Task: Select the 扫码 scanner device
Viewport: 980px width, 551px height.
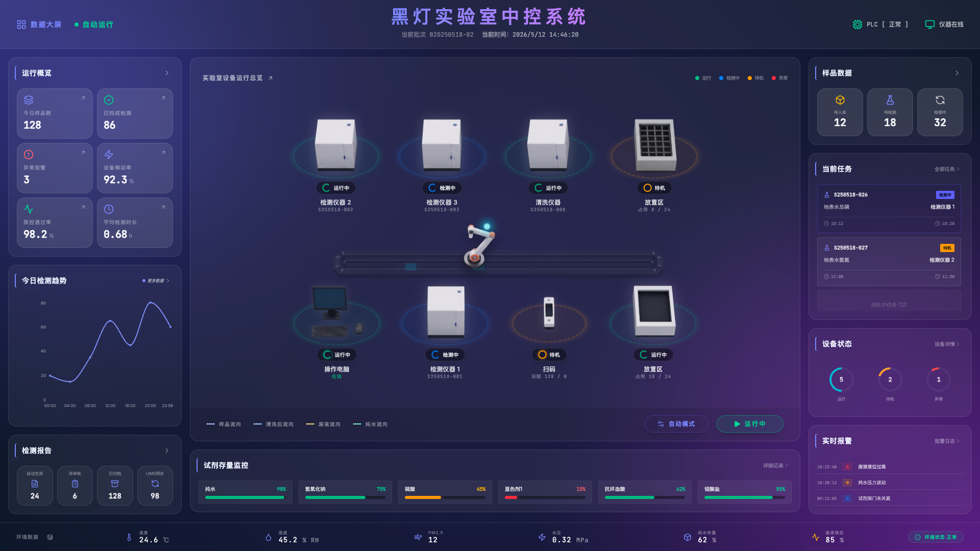Action: 549,313
